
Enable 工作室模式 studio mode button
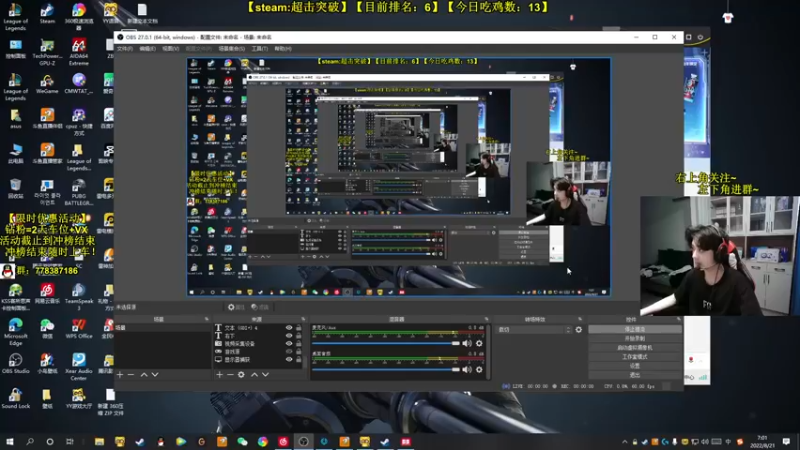pos(635,357)
